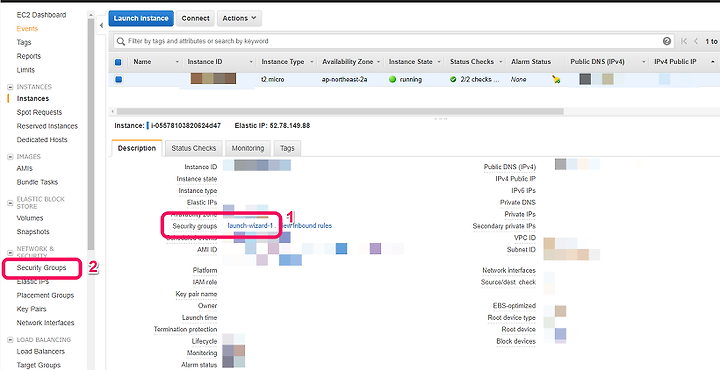720x370 pixels.
Task: Click the Elastic IP 52.78.149.88 text
Action: click(272, 125)
